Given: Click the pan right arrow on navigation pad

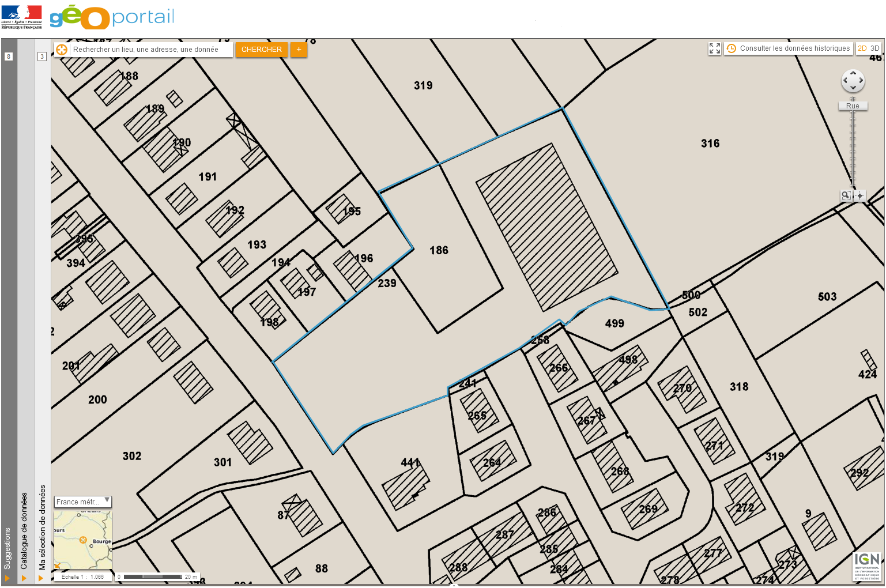Looking at the screenshot, I should pos(861,81).
